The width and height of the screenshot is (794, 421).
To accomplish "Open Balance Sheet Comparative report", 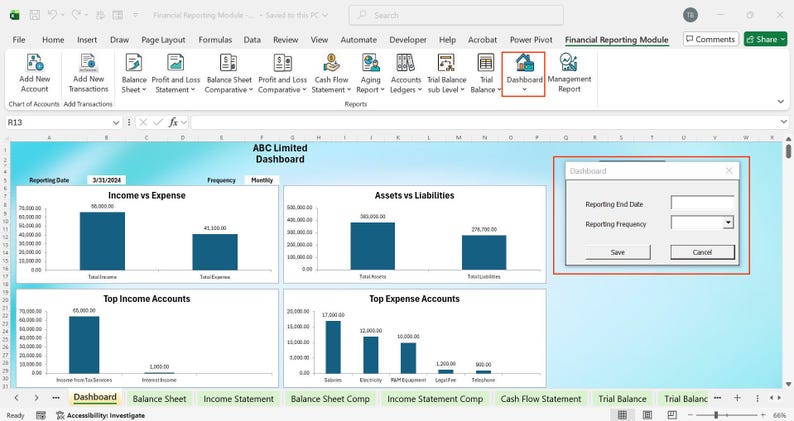I will tap(229, 73).
